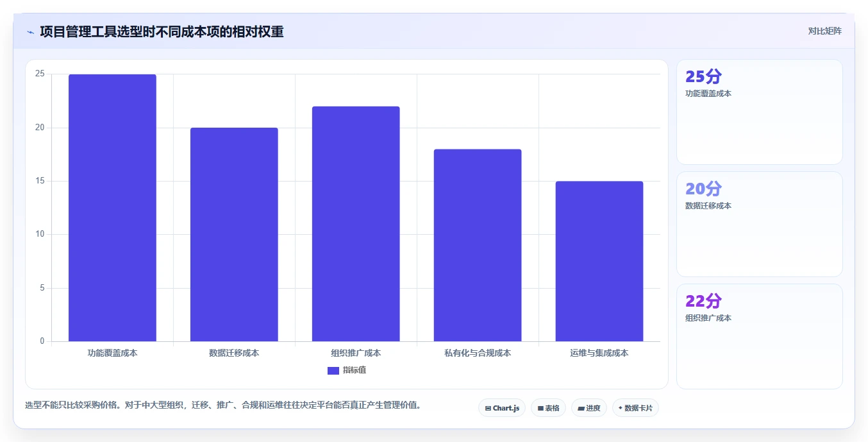868x442 pixels.
Task: Select the Chart.js tag
Action: [502, 408]
